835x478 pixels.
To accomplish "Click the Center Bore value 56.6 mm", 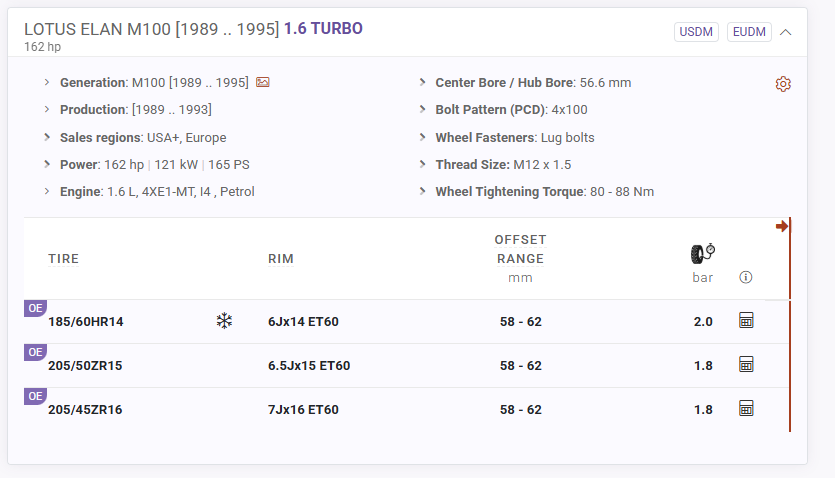I will click(x=605, y=83).
